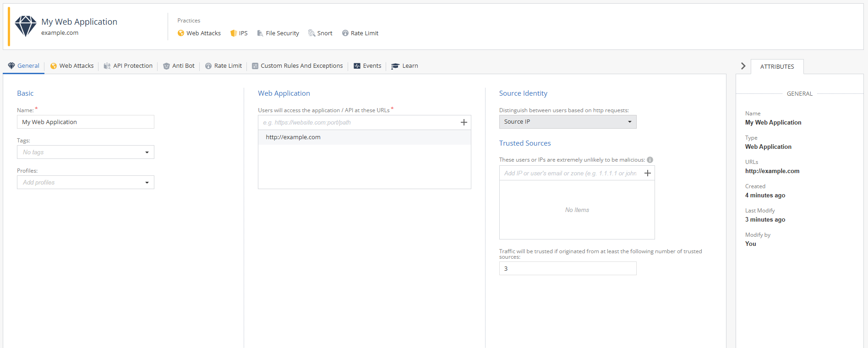Image resolution: width=868 pixels, height=348 pixels.
Task: Click the IPS shield practice icon
Action: tap(234, 33)
